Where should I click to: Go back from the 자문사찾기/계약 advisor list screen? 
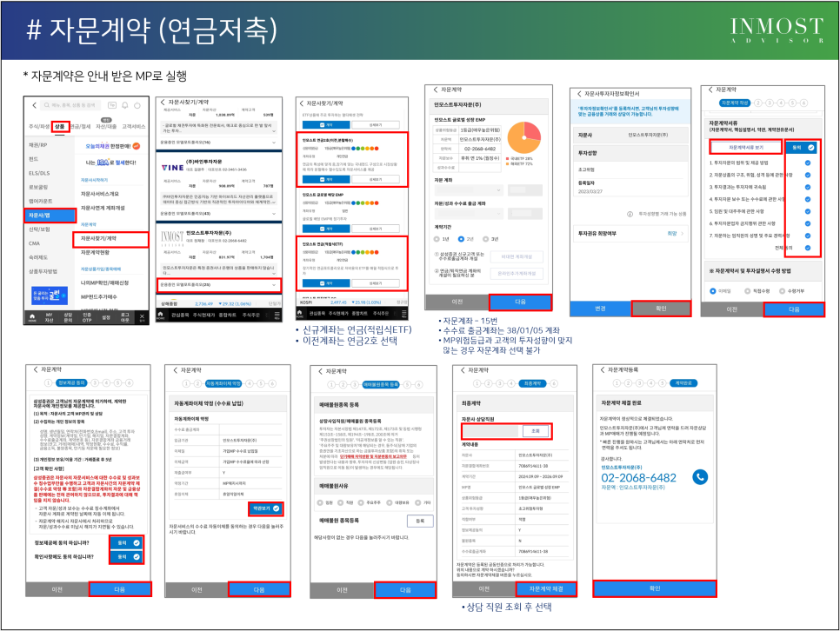pyautogui.click(x=163, y=102)
